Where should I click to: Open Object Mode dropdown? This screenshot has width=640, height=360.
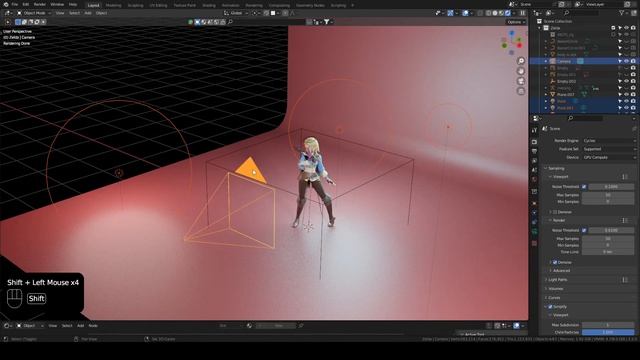point(33,13)
